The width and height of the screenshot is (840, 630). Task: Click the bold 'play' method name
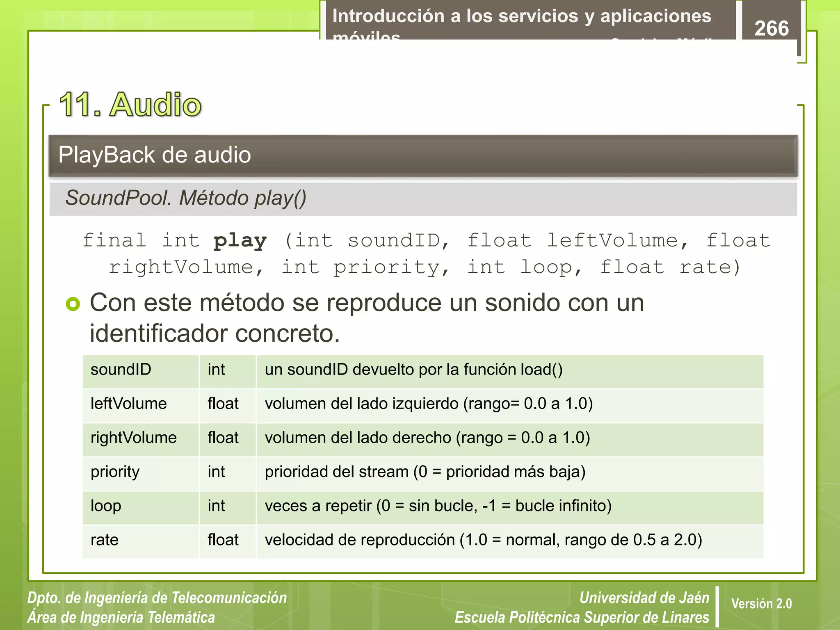[x=240, y=241]
